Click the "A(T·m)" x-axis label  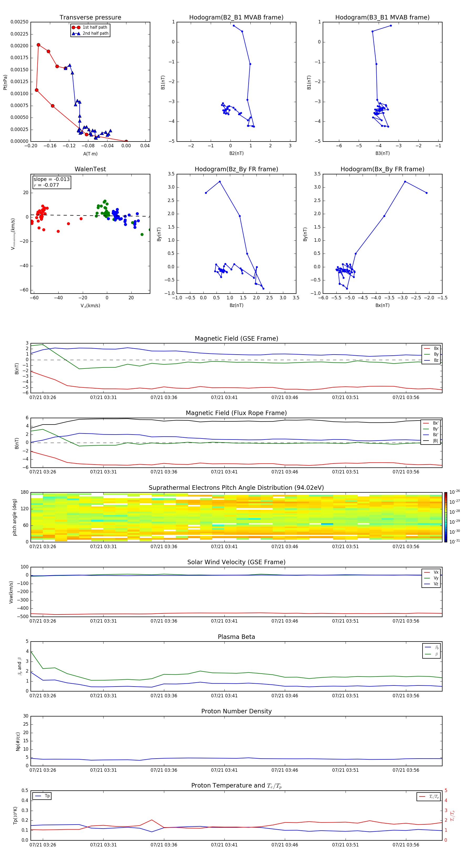(x=90, y=154)
